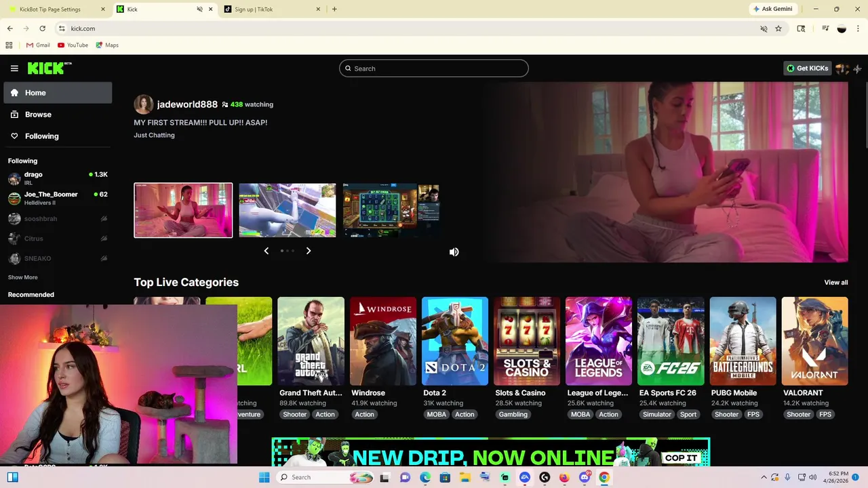Screen dimensions: 868x488
Task: Switch to KickBot Tip Page Settings tab
Action: (56, 9)
